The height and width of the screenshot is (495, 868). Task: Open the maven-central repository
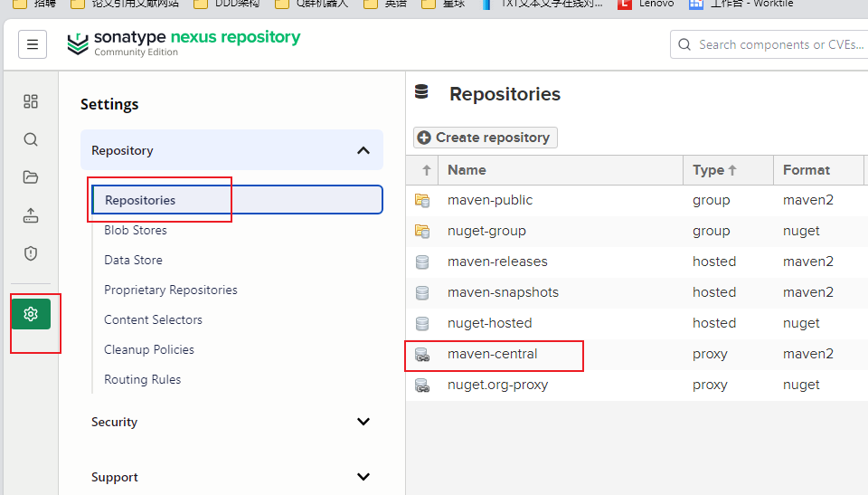point(492,354)
